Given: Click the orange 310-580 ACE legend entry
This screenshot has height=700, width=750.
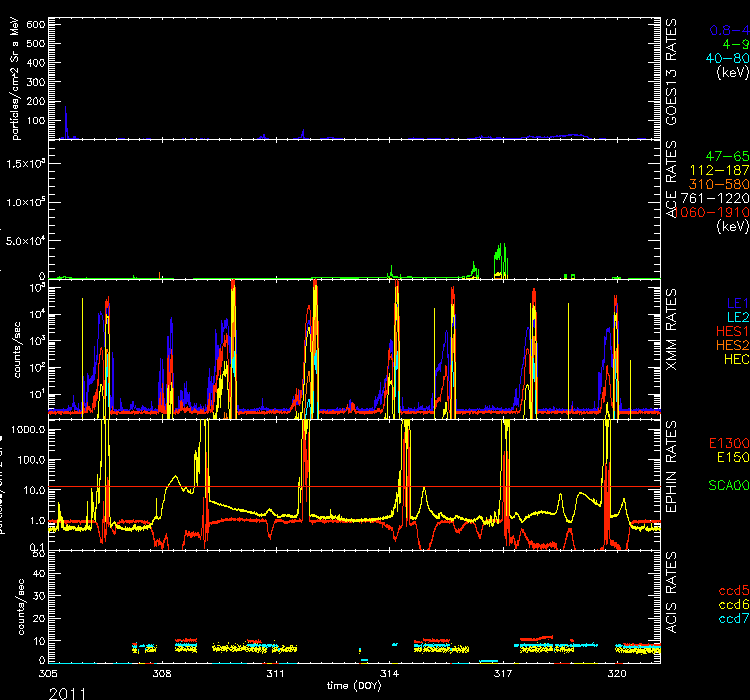Looking at the screenshot, I should pyautogui.click(x=722, y=185).
